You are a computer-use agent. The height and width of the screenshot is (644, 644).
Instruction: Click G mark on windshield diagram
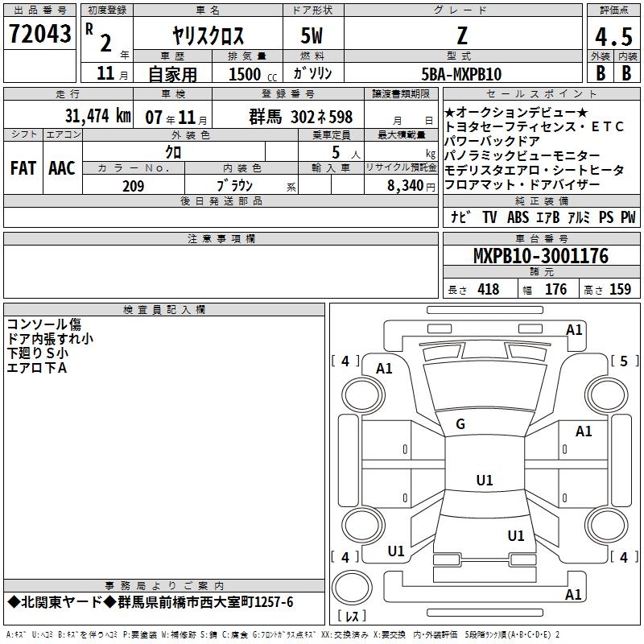point(460,424)
